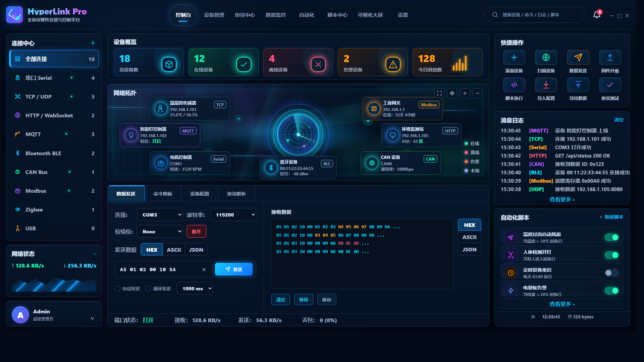
Task: Select received data HEX view
Action: click(469, 225)
